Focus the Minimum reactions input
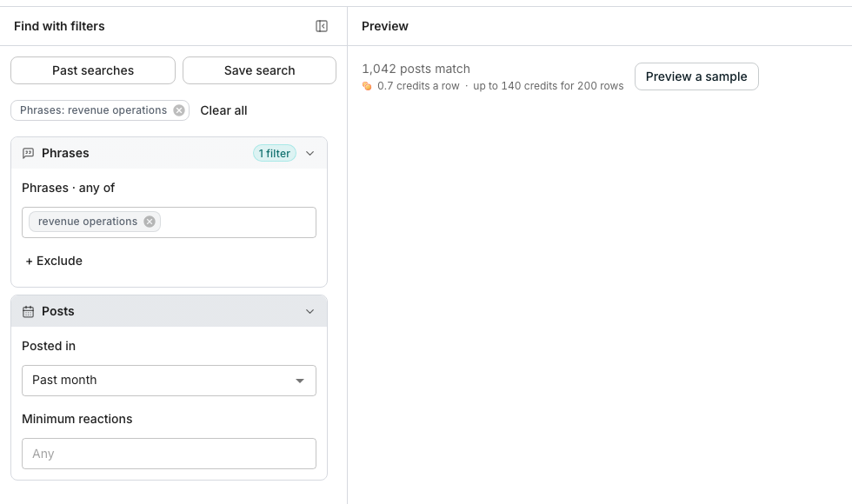This screenshot has height=504, width=852. [169, 454]
